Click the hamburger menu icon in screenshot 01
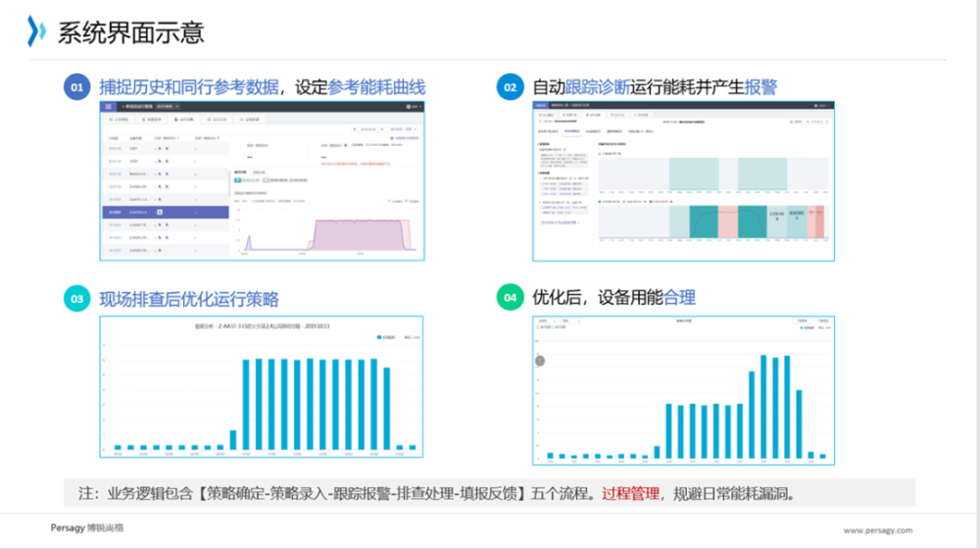980x549 pixels. 108,106
